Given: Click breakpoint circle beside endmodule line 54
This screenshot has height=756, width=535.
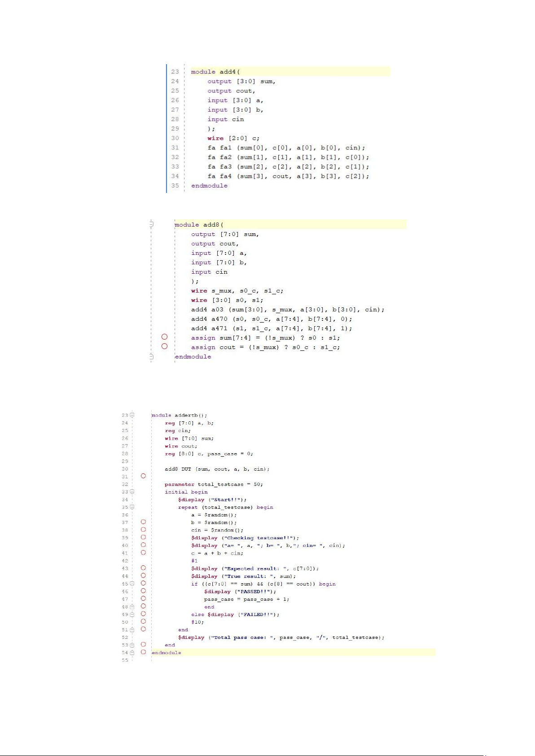Looking at the screenshot, I should pyautogui.click(x=143, y=652).
